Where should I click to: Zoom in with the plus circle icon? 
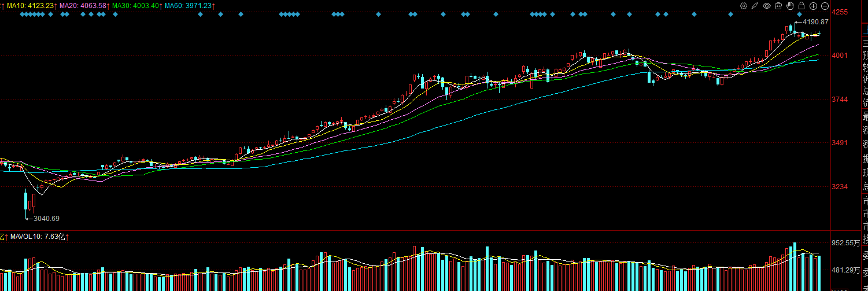[x=813, y=6]
